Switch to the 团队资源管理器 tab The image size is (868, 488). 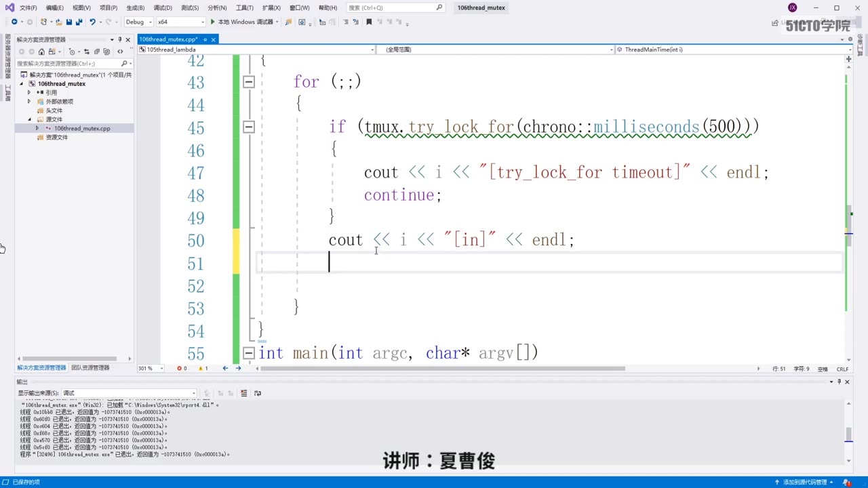tap(90, 368)
